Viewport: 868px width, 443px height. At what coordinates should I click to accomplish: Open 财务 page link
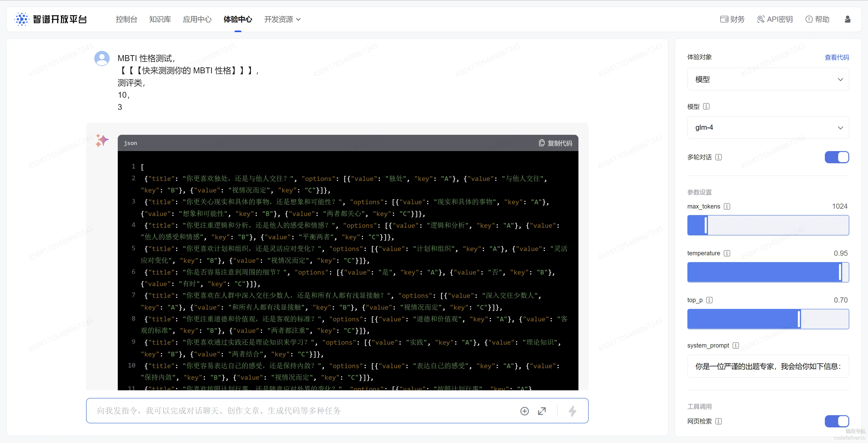[x=732, y=19]
